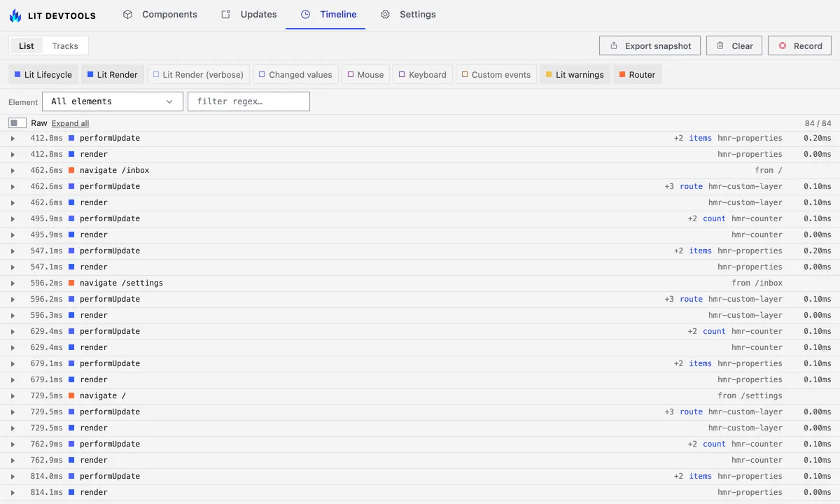The width and height of the screenshot is (840, 504).
Task: Select render row at 679.1ms
Action: pyautogui.click(x=420, y=379)
